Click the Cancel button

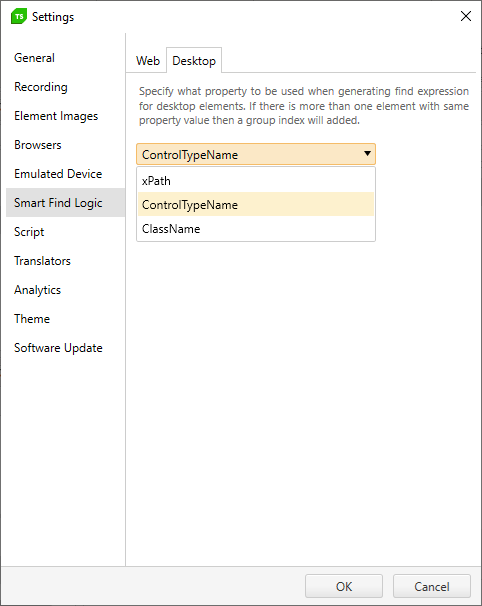(x=432, y=586)
